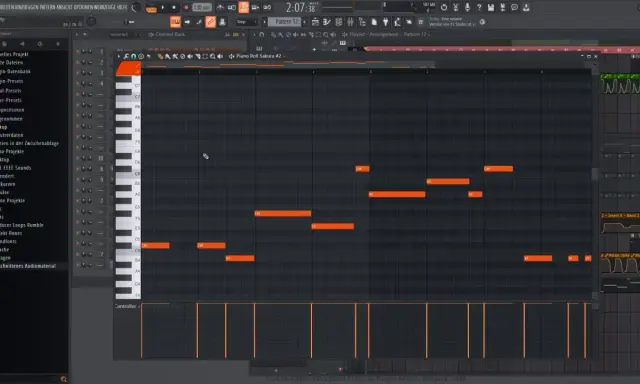Screen dimensions: 640x384
Task: Select the piano roll draw pencil tool
Action: click(x=160, y=56)
